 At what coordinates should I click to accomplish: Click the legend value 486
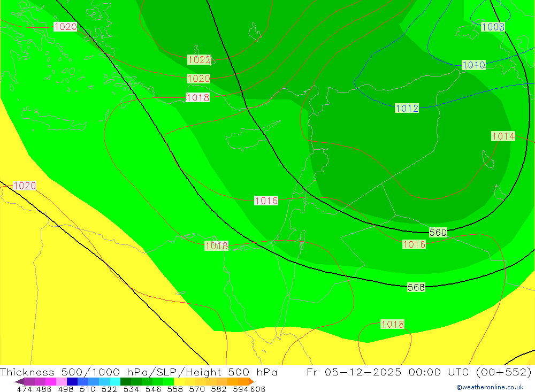pos(44,389)
